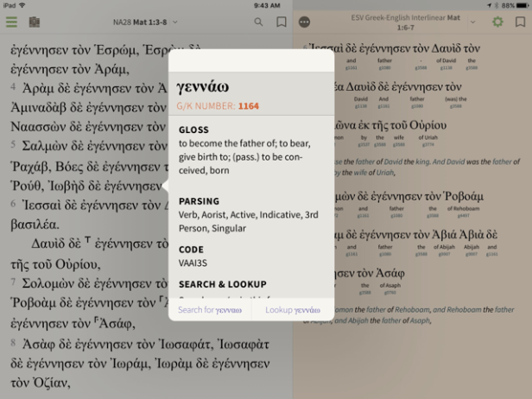Open the green settings gear
The image size is (532, 399).
pyautogui.click(x=497, y=22)
